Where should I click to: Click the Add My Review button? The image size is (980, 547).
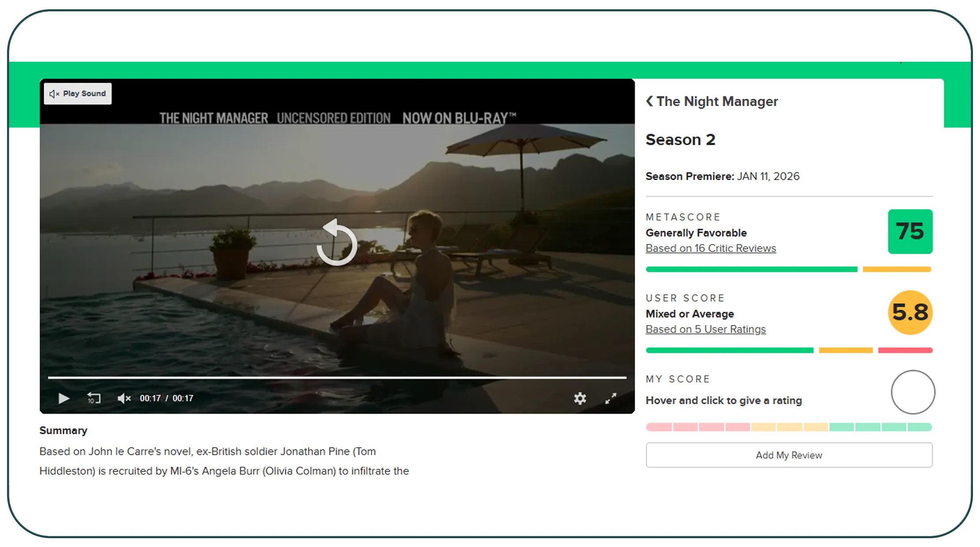789,455
